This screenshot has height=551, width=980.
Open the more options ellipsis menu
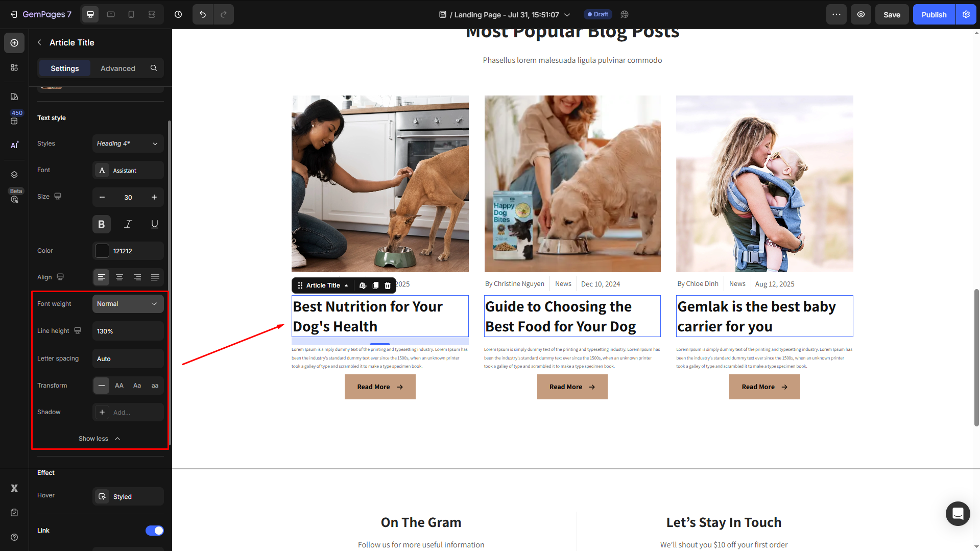pyautogui.click(x=836, y=14)
